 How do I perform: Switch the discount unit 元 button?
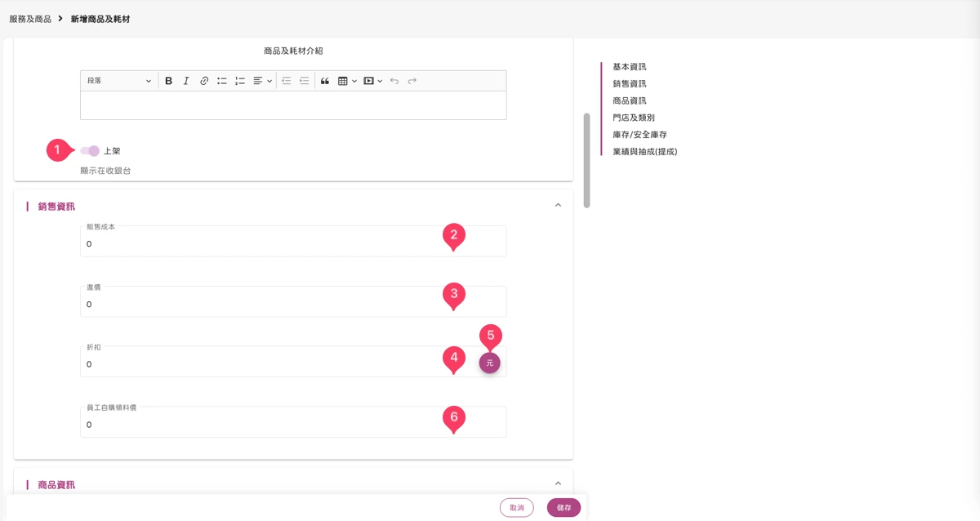(x=489, y=363)
